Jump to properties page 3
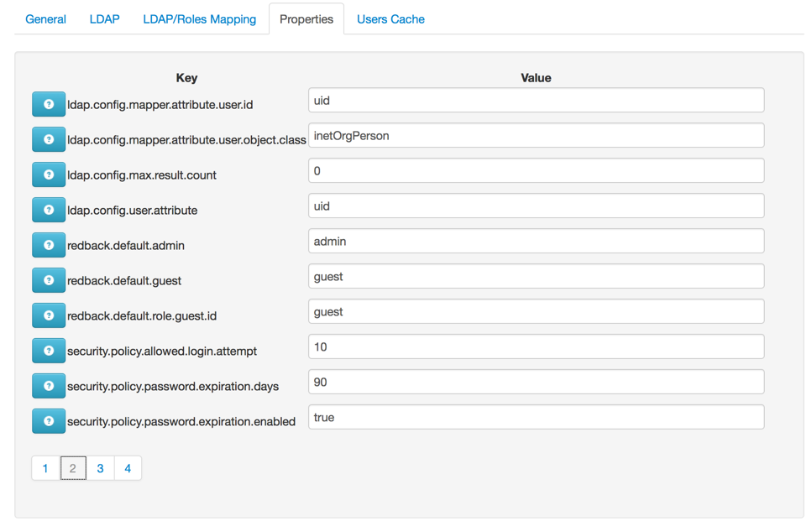The width and height of the screenshot is (812, 526). [x=100, y=468]
